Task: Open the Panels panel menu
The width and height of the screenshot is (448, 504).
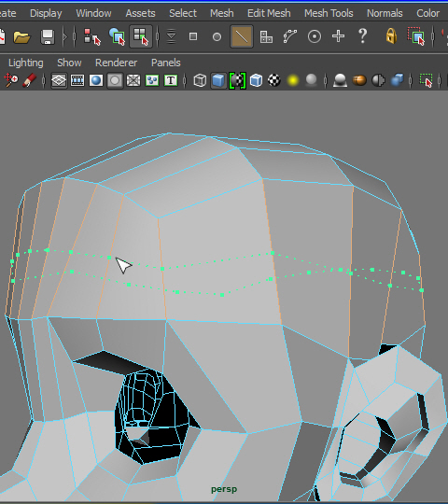Action: tap(166, 63)
